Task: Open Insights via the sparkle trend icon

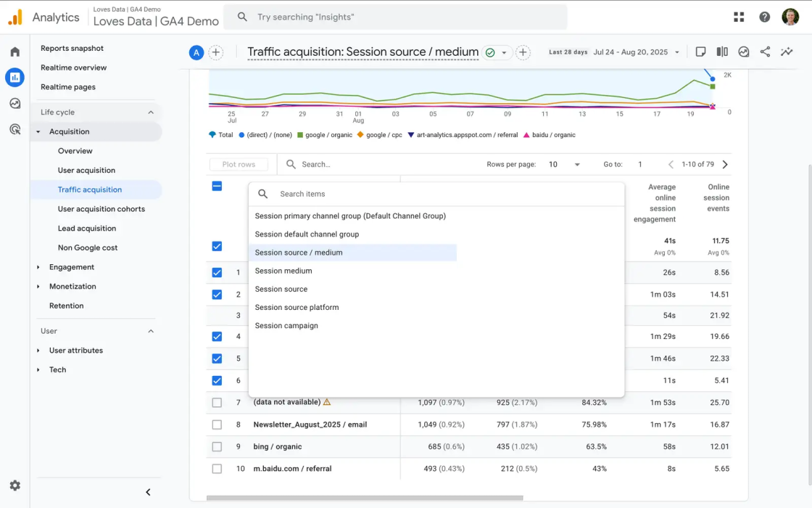Action: (x=786, y=52)
